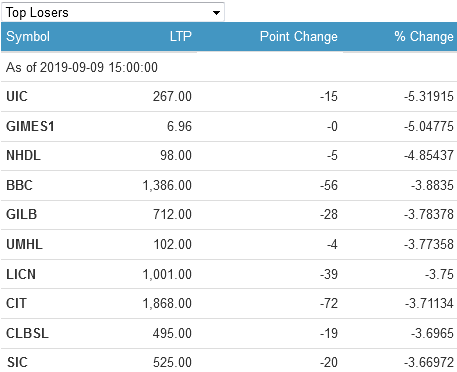
Task: Sort by the LTP column header
Action: (x=181, y=36)
